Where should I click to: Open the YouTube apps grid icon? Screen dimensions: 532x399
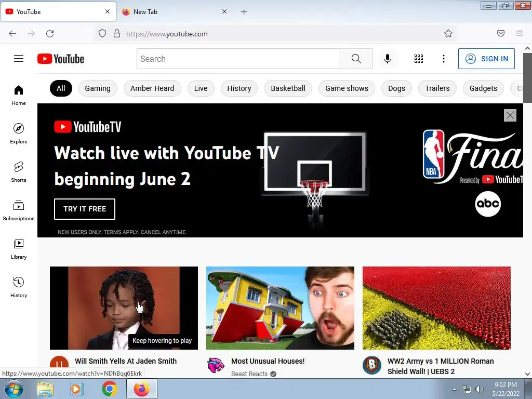point(419,59)
